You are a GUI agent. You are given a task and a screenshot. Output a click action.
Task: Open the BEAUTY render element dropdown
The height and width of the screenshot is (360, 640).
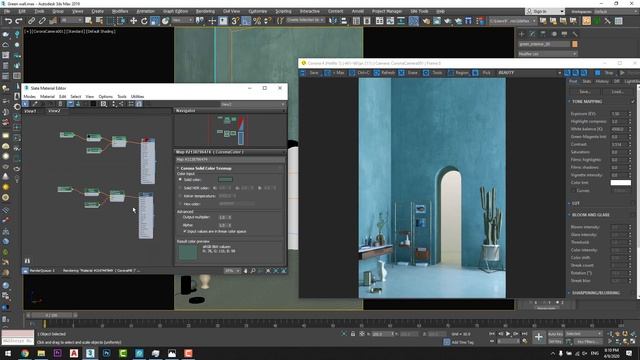(529, 73)
